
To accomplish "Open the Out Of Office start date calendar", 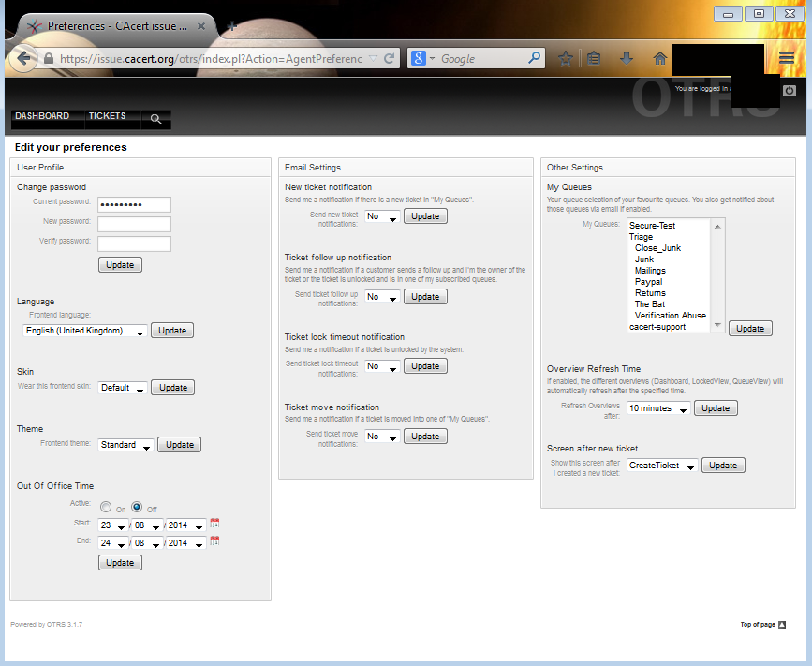I will tap(214, 524).
